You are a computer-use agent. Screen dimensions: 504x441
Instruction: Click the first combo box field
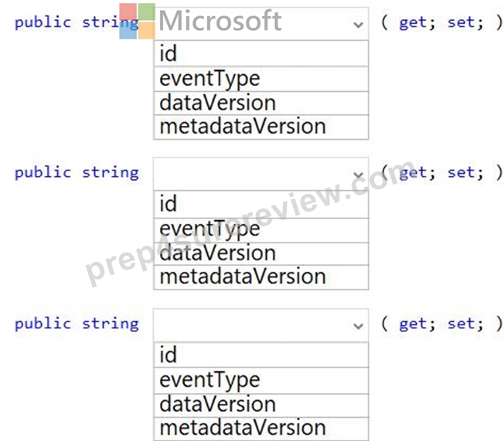261,23
